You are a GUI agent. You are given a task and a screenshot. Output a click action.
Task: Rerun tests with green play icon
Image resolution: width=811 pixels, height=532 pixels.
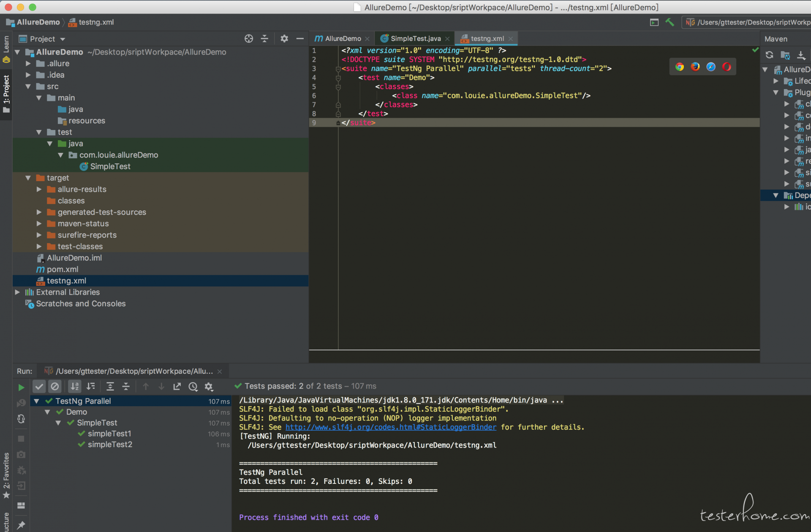click(x=21, y=387)
